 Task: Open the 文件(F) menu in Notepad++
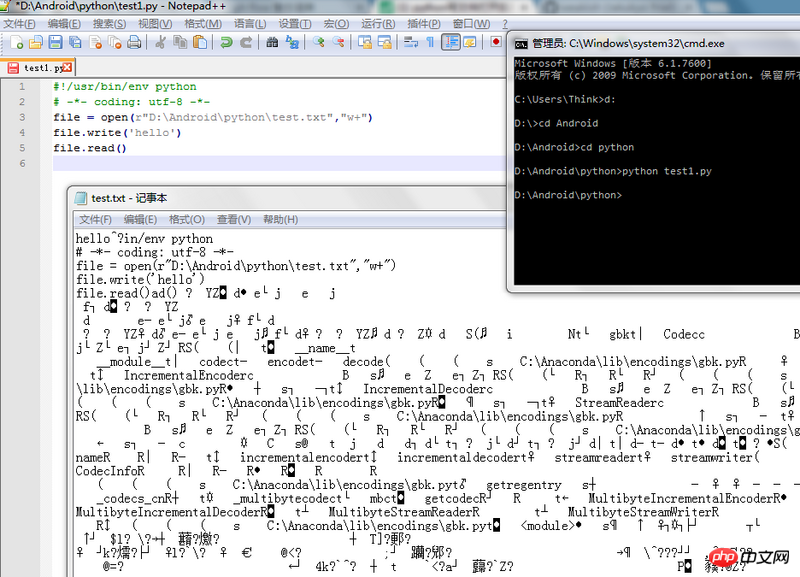point(19,24)
